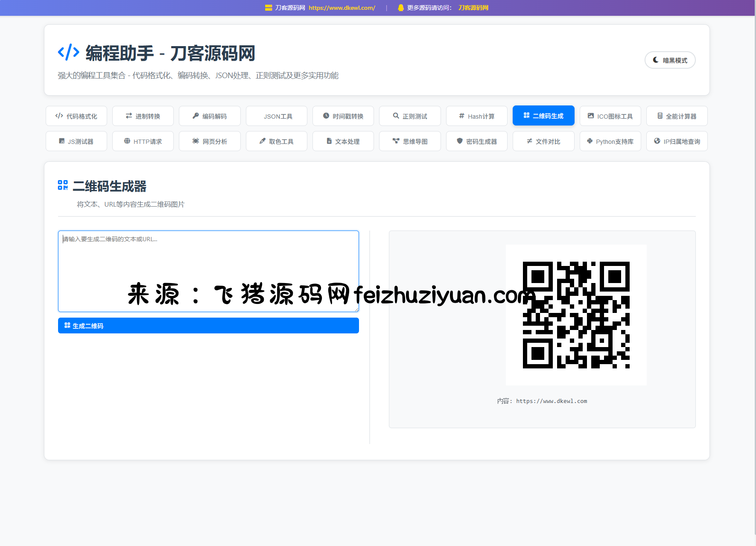Switch to the 二维码生成 tab
The image size is (756, 546).
pyautogui.click(x=543, y=116)
